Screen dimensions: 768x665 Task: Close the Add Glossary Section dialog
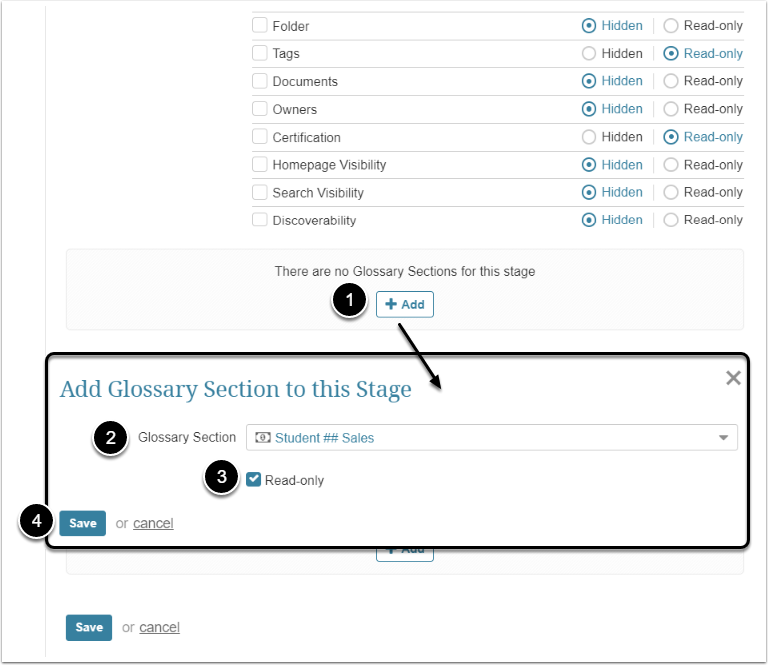pyautogui.click(x=733, y=378)
